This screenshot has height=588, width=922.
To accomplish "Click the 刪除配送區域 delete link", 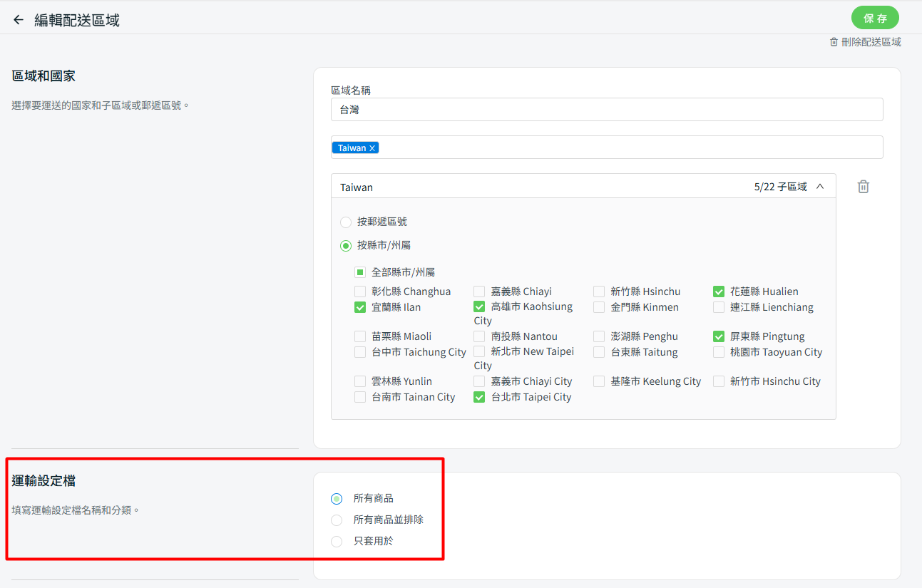I will click(865, 42).
